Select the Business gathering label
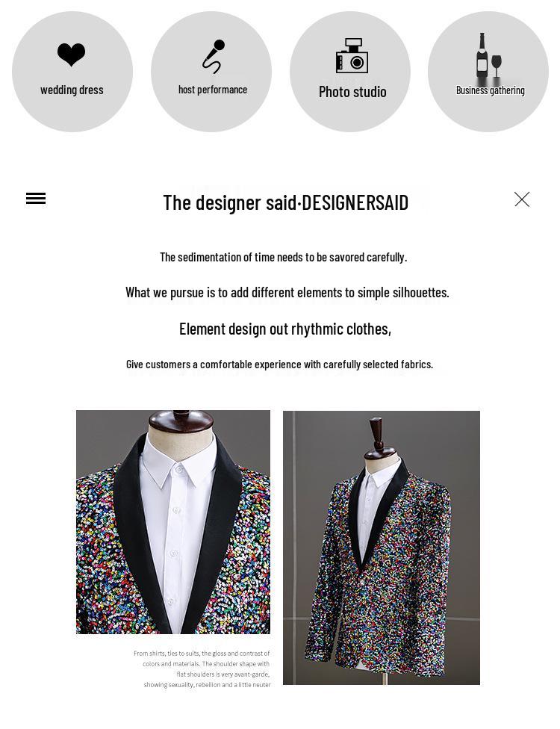 (491, 90)
